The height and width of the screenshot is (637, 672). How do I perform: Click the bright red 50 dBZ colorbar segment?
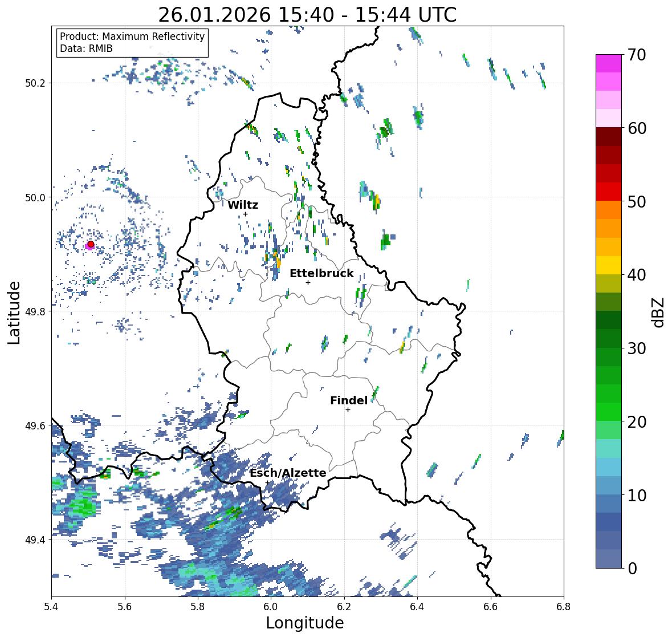tap(609, 192)
